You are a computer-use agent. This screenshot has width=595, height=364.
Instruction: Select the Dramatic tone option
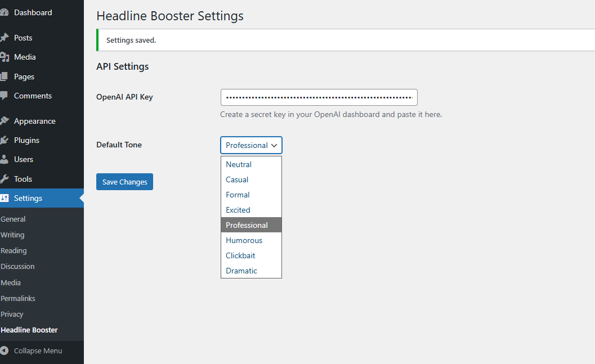tap(241, 271)
